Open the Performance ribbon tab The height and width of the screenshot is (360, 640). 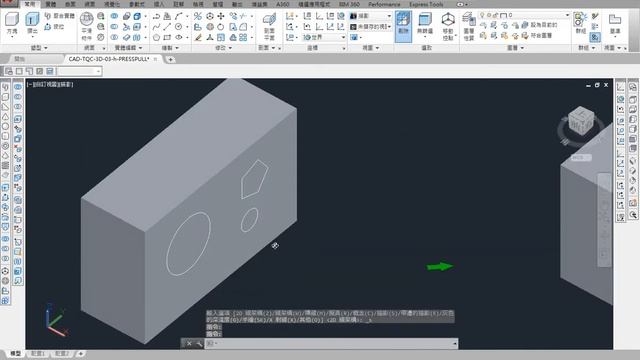tap(384, 4)
